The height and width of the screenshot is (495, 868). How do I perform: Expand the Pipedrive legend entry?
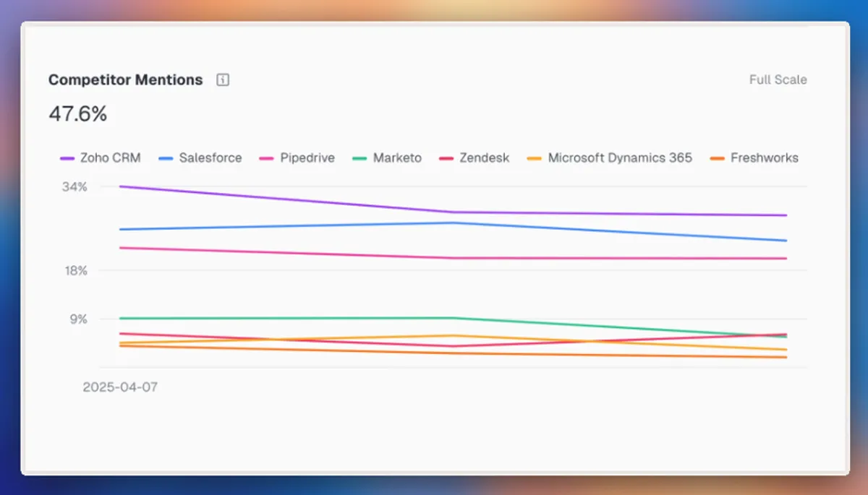pos(307,158)
